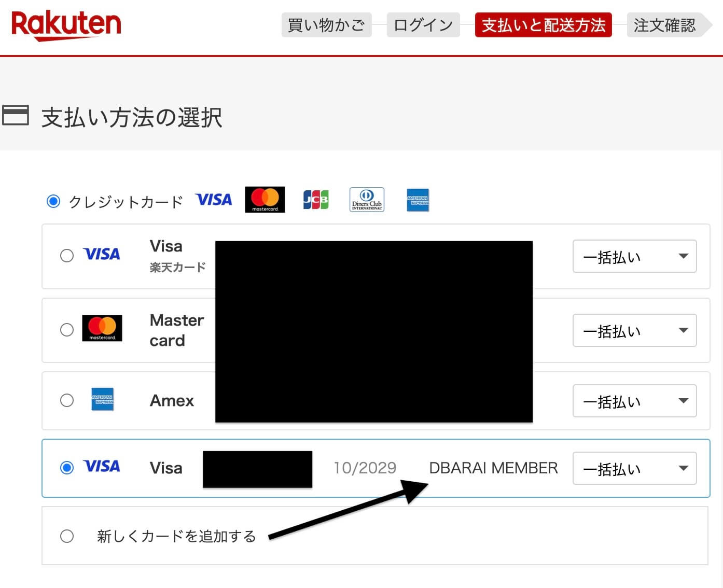Click the Amex card name text

click(172, 401)
